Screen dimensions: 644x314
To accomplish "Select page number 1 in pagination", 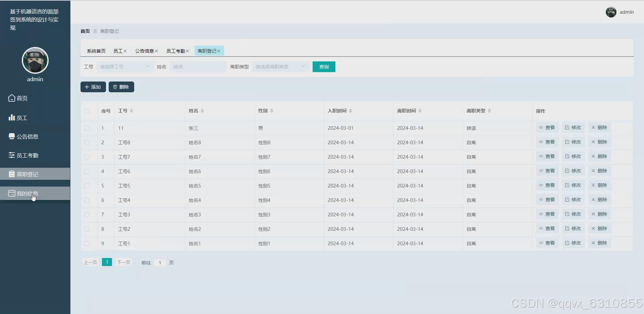I will coord(107,262).
